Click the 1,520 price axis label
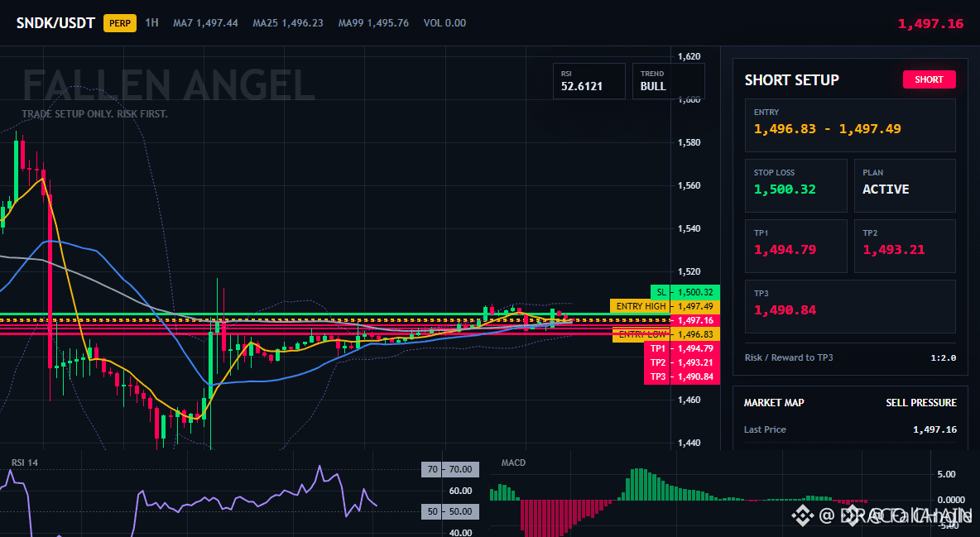The height and width of the screenshot is (537, 980). (x=689, y=272)
